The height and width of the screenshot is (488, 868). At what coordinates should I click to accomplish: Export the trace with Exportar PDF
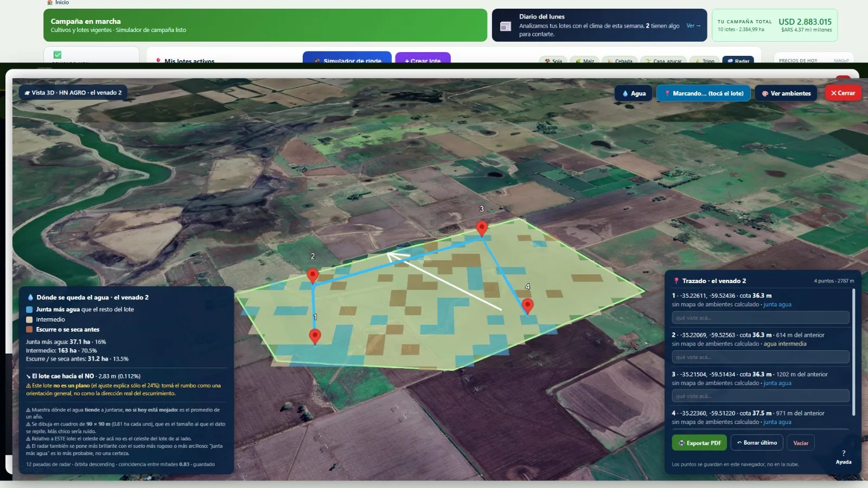click(x=700, y=443)
